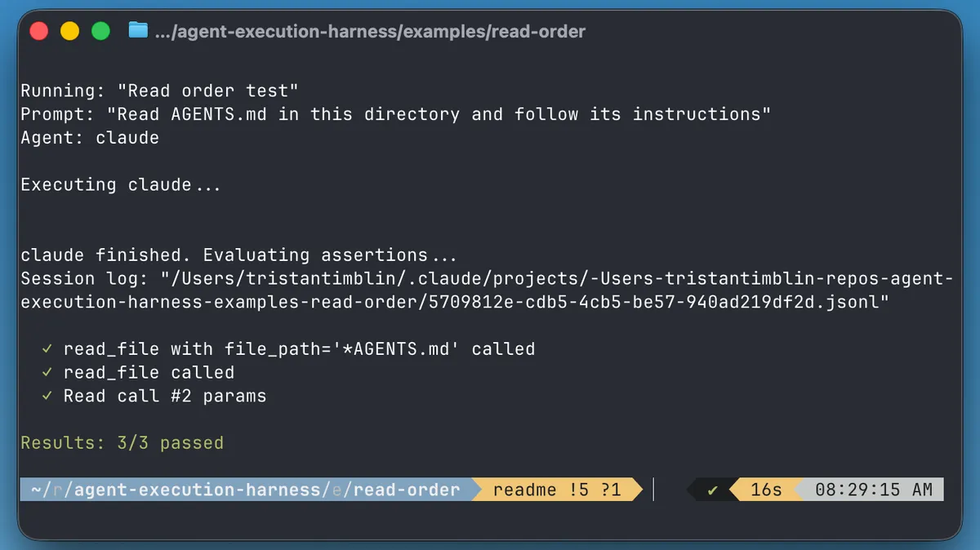Click the exit status checkmark in the status bar
The image size is (980, 550).
tap(712, 490)
